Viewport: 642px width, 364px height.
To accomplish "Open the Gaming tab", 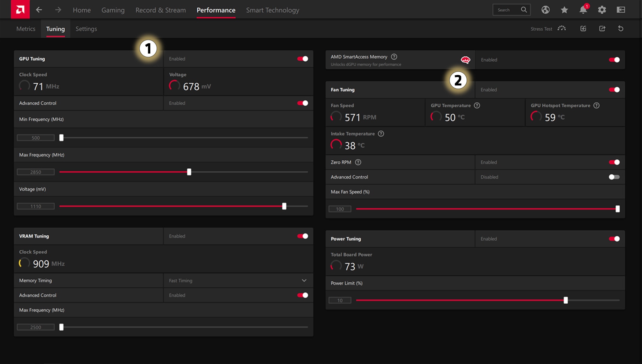I will pyautogui.click(x=113, y=10).
